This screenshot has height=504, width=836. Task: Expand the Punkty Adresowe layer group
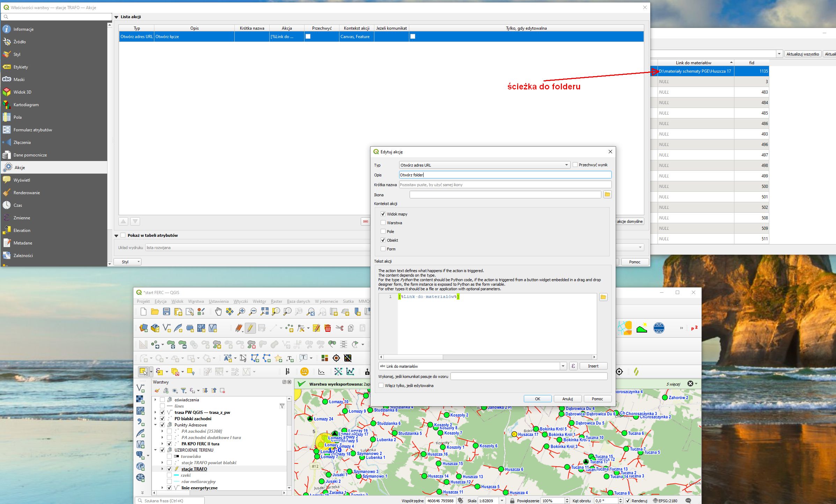click(x=156, y=425)
